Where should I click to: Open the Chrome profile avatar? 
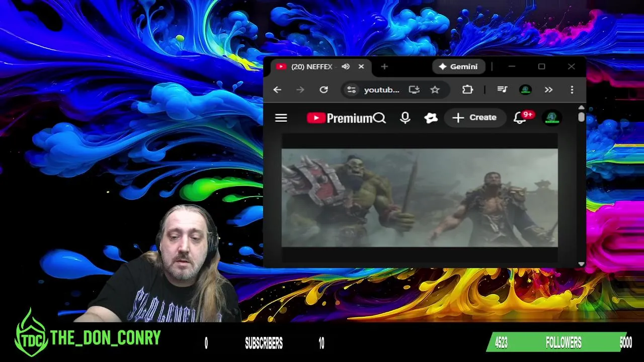[x=525, y=89]
